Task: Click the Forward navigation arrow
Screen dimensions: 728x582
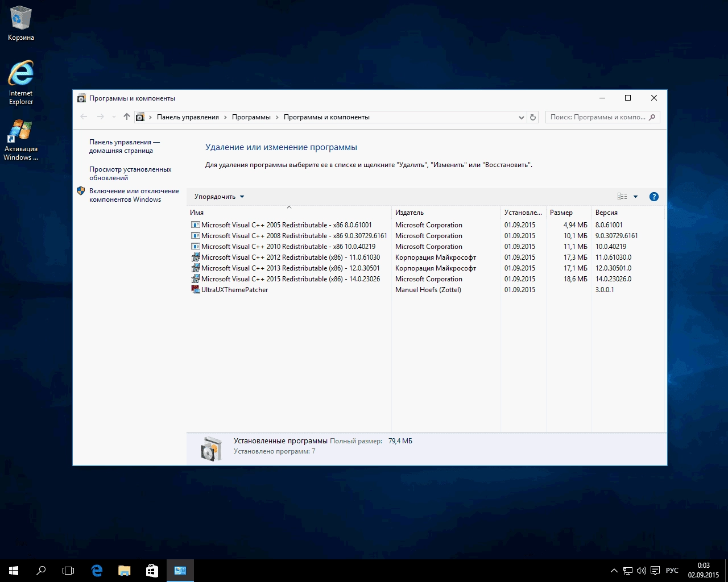Action: click(101, 117)
